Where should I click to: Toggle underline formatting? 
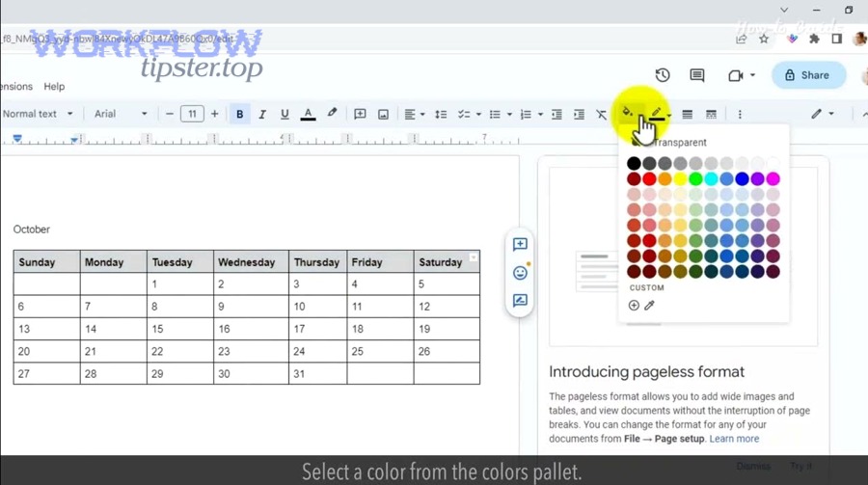click(x=285, y=114)
